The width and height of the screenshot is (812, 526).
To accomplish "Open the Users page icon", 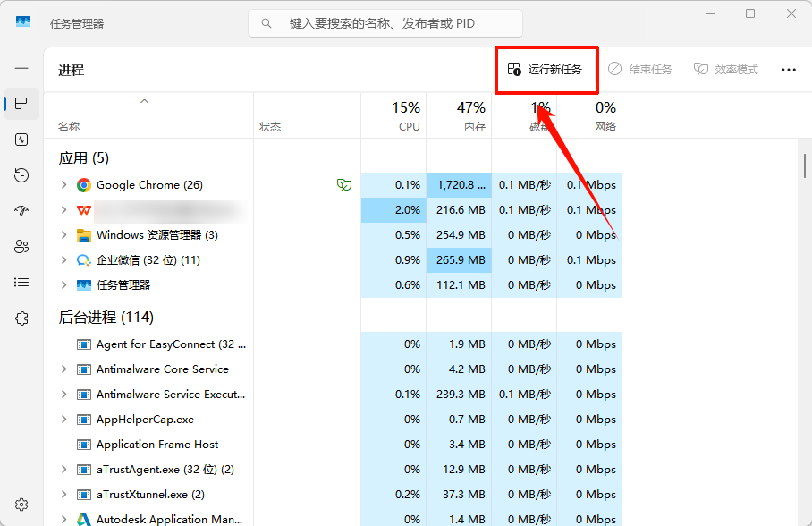I will point(21,247).
